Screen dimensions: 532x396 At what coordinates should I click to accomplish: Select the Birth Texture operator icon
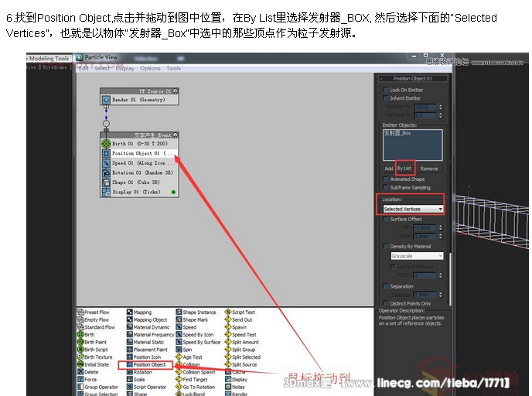click(x=80, y=357)
